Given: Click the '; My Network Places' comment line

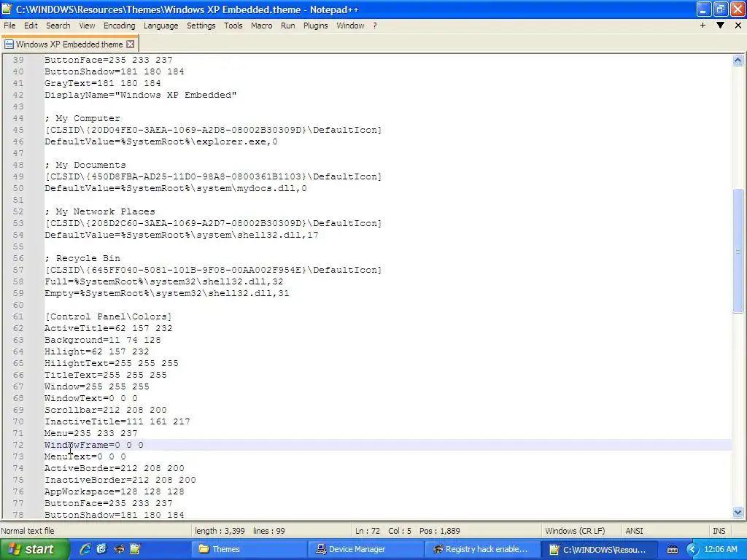Looking at the screenshot, I should (x=99, y=211).
